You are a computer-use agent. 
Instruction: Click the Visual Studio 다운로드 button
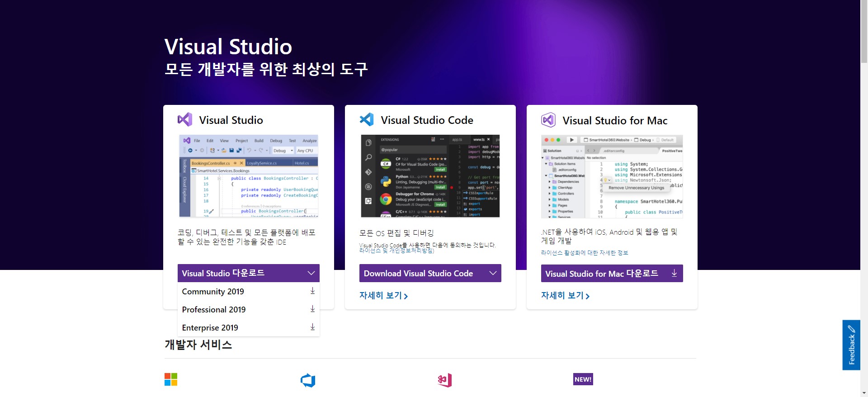click(x=249, y=273)
